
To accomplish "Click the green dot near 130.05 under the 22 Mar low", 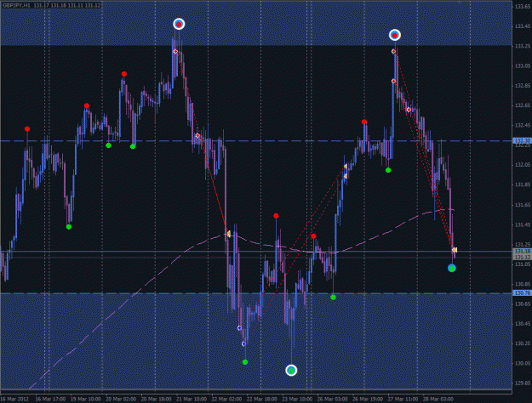I will pyautogui.click(x=245, y=362).
